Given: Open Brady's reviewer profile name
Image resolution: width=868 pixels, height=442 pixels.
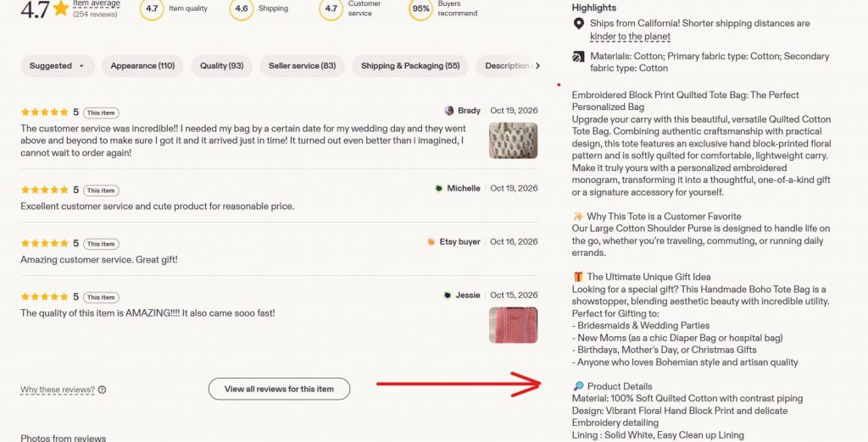Looking at the screenshot, I should click(x=469, y=111).
